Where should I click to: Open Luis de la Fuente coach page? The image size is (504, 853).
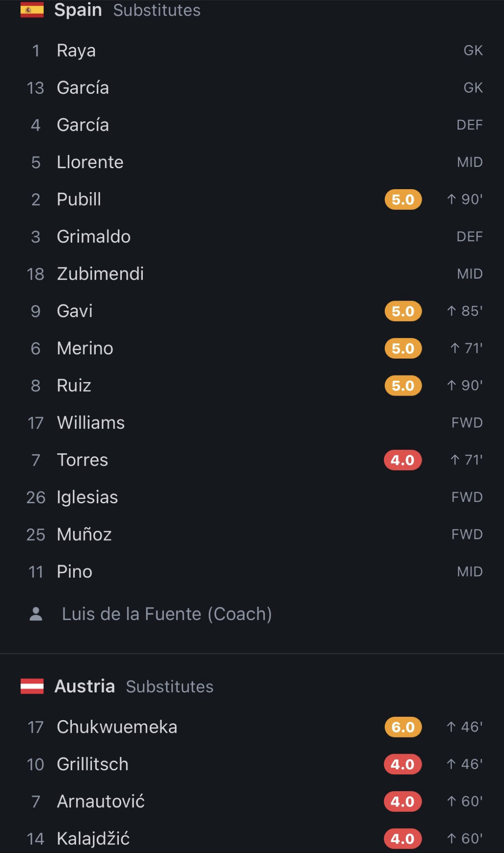167,614
